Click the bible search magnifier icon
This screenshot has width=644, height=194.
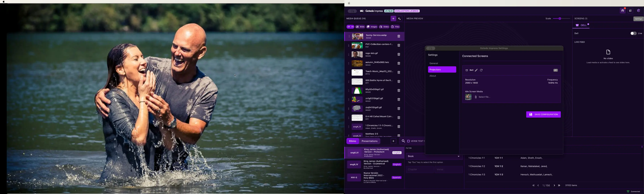click(403, 141)
